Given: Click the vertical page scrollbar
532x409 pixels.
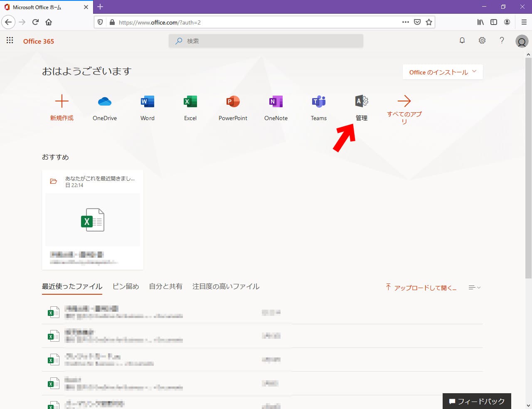Looking at the screenshot, I should (528, 168).
